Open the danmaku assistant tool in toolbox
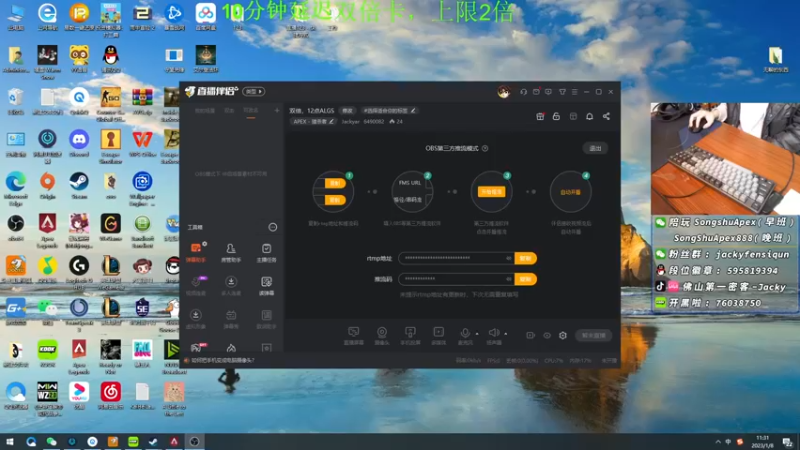This screenshot has width=800, height=450. point(196,252)
